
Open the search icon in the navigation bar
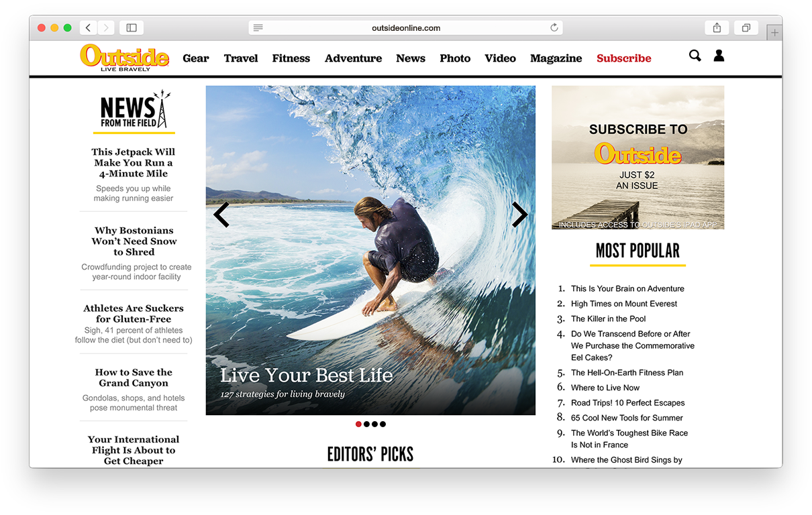tap(695, 56)
